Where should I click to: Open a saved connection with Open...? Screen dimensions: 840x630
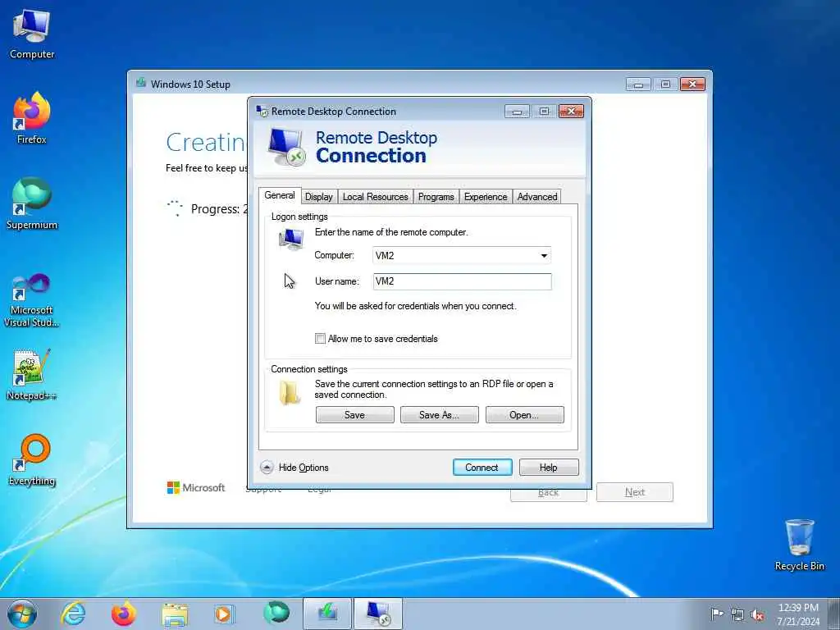[x=524, y=414]
